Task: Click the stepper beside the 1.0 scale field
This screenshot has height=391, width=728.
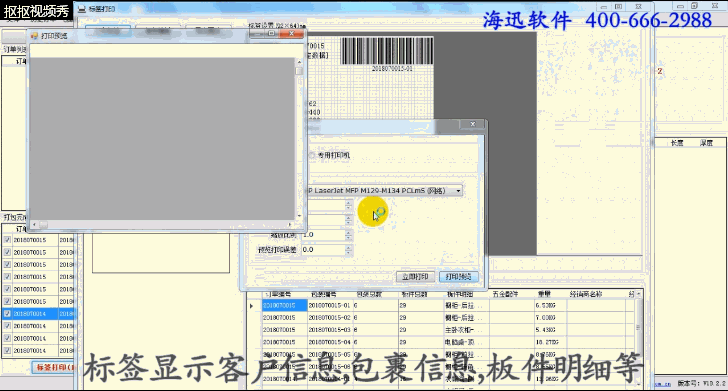Action: pyautogui.click(x=348, y=235)
